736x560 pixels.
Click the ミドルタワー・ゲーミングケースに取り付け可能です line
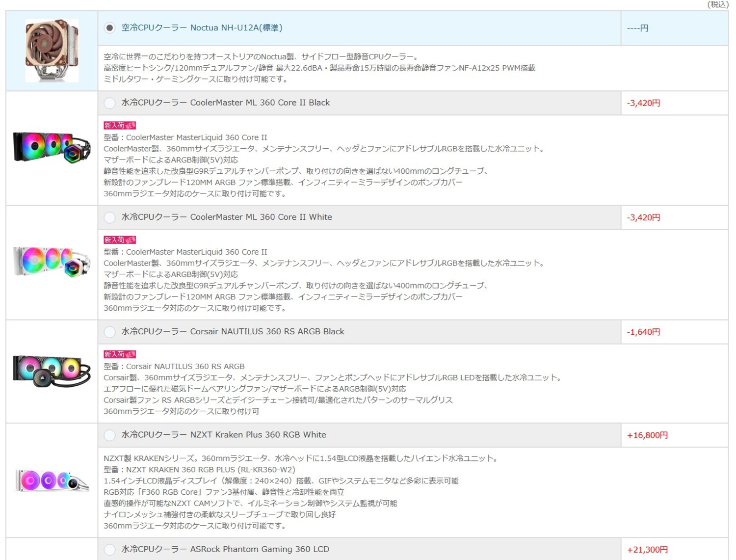(x=196, y=79)
